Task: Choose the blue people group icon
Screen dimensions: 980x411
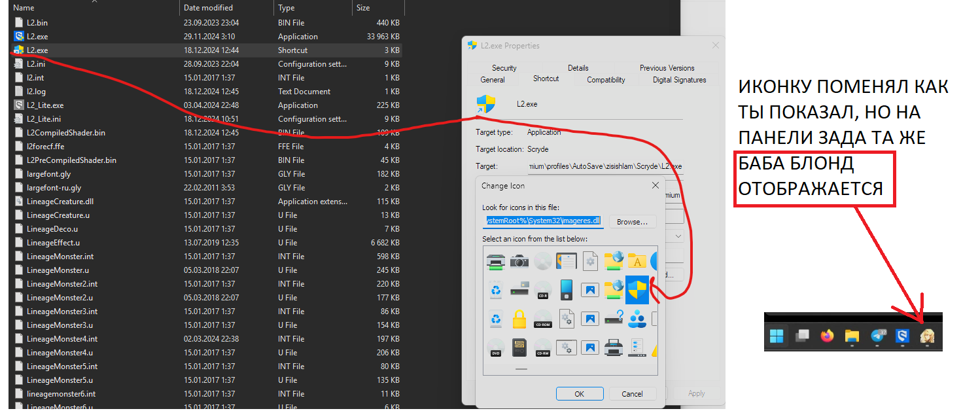Action: point(637,319)
